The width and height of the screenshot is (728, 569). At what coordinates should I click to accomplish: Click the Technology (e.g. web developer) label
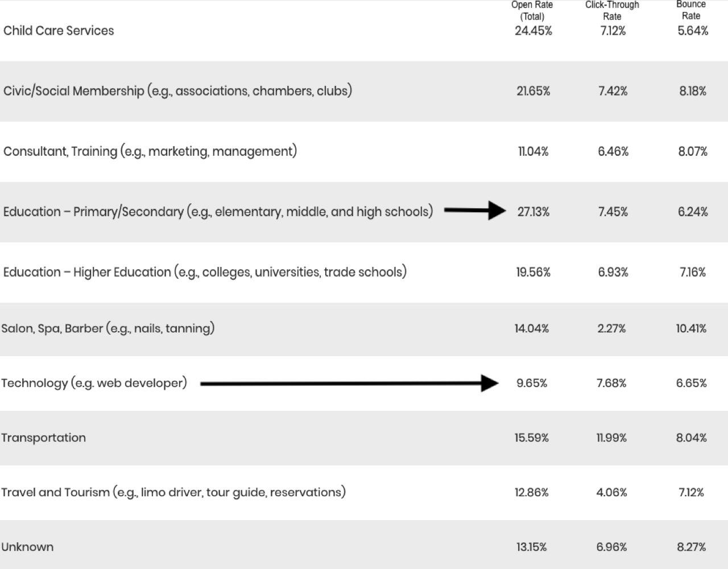pos(94,383)
